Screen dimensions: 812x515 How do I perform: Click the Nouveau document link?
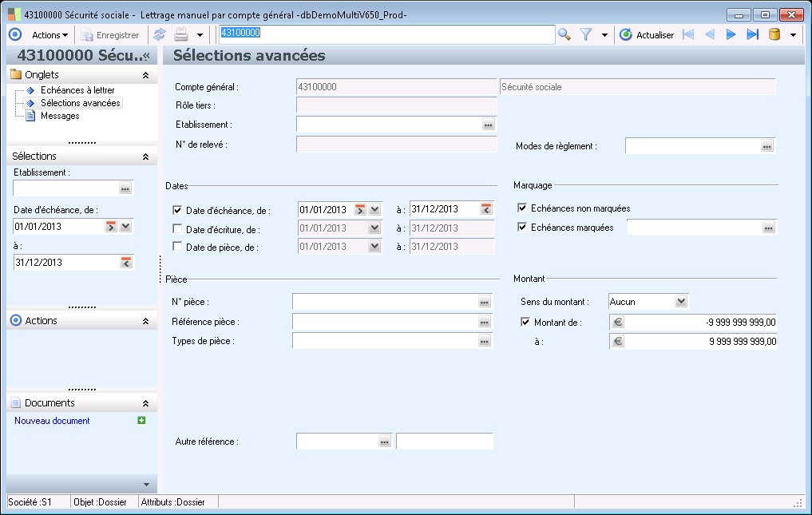[x=52, y=421]
